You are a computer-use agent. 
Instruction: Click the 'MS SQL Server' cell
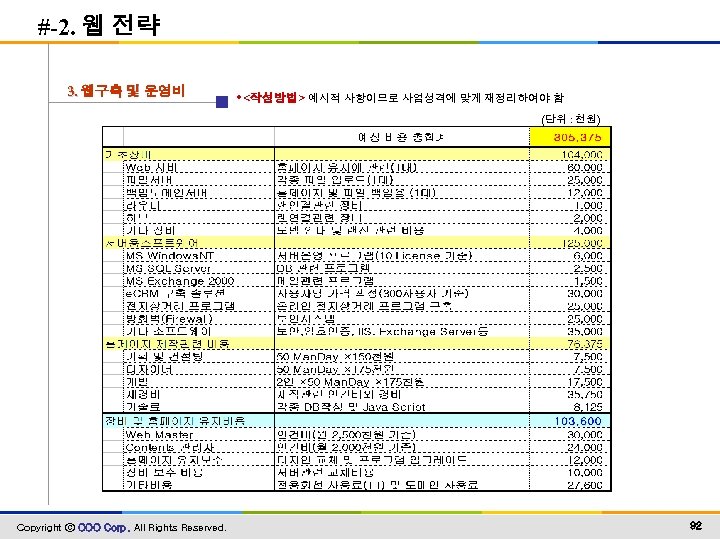168,269
